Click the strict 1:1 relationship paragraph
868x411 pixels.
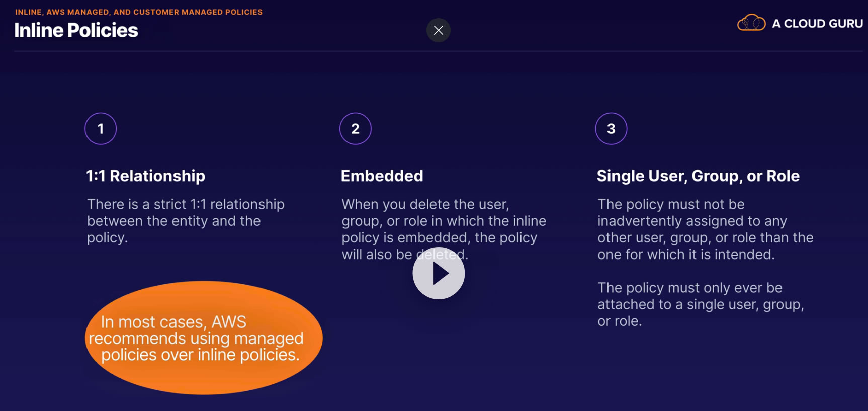click(186, 221)
